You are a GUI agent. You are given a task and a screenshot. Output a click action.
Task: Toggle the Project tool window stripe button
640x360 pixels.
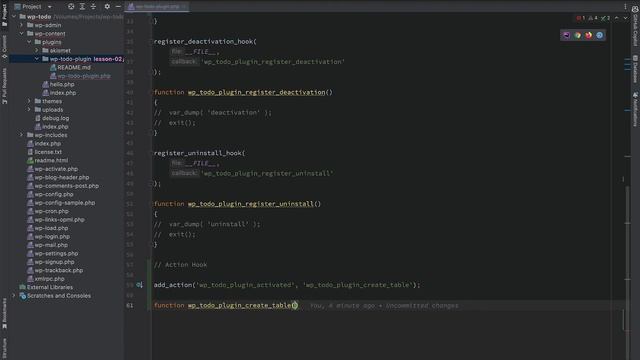tap(4, 16)
